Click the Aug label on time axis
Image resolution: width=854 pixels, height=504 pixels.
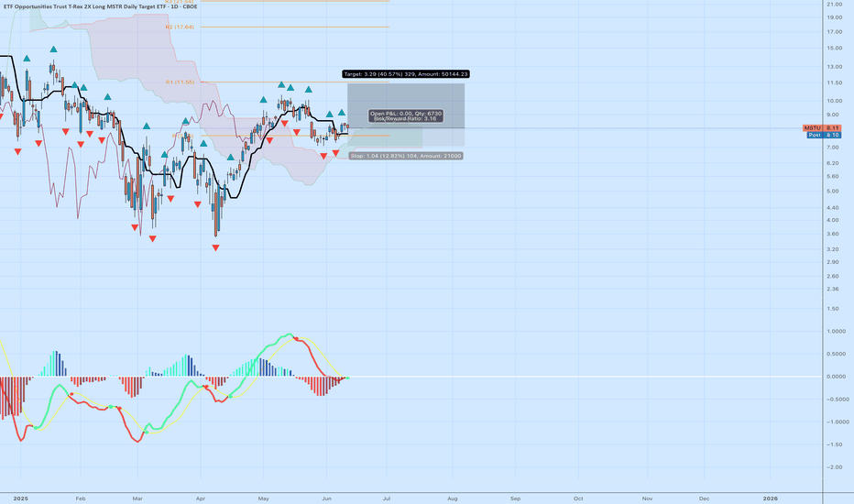[x=453, y=499]
